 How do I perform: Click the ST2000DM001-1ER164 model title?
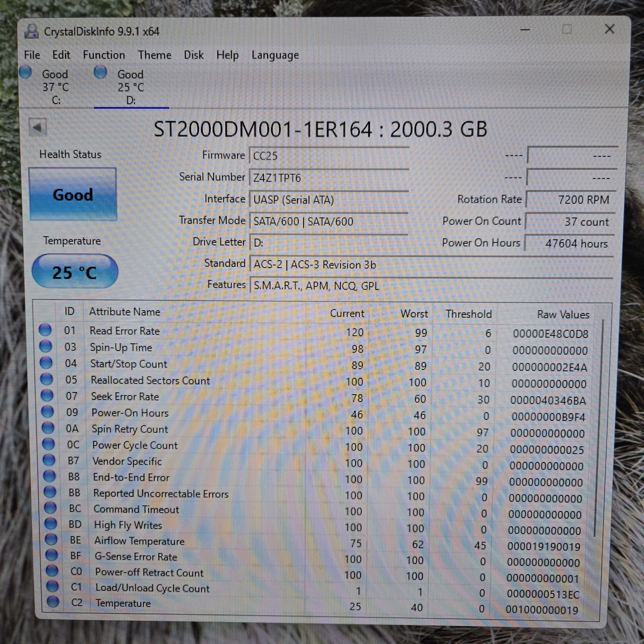(x=262, y=129)
